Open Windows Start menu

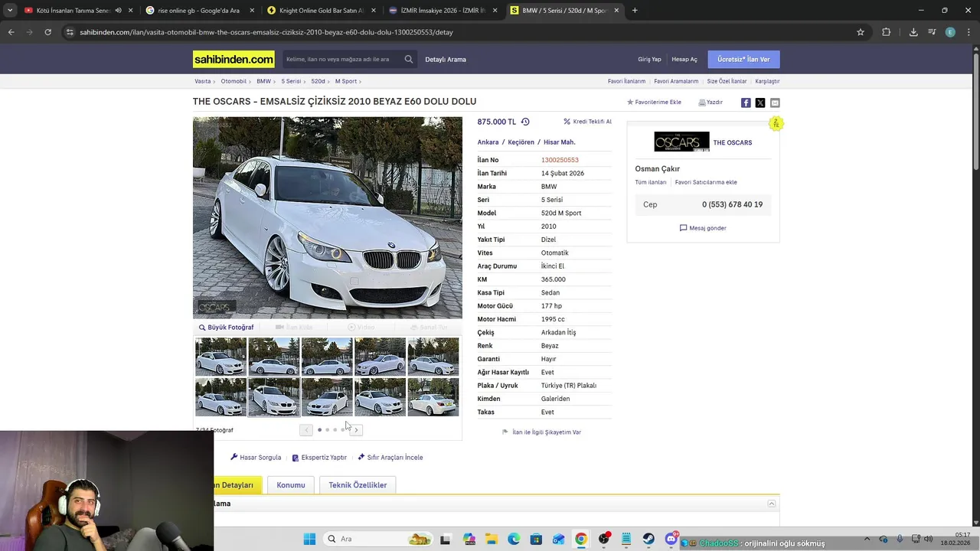pos(309,539)
